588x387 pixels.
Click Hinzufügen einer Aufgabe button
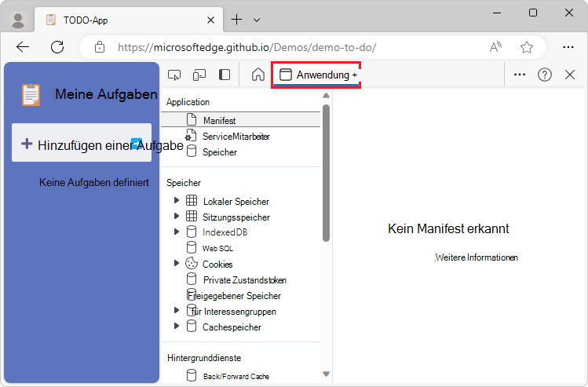(82, 143)
